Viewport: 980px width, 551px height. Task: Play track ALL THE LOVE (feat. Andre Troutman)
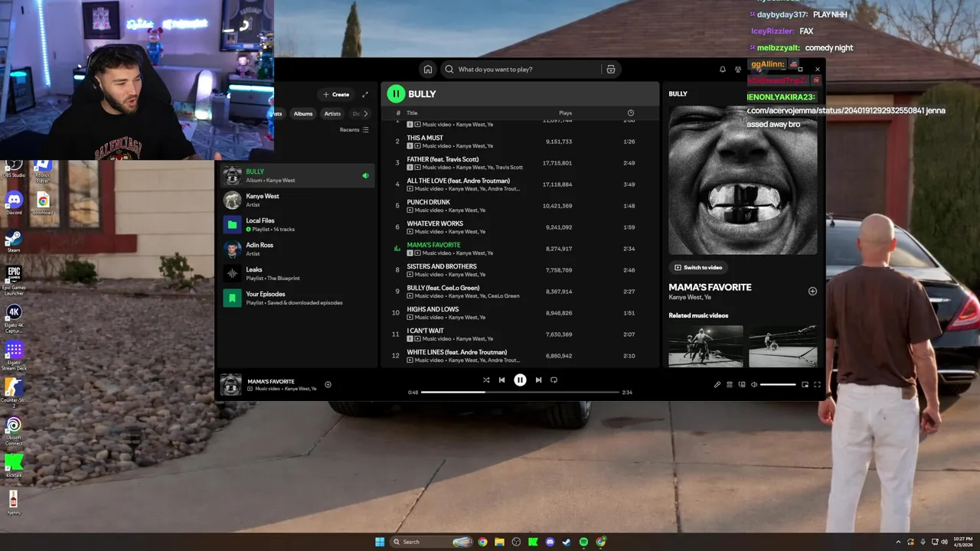click(519, 184)
